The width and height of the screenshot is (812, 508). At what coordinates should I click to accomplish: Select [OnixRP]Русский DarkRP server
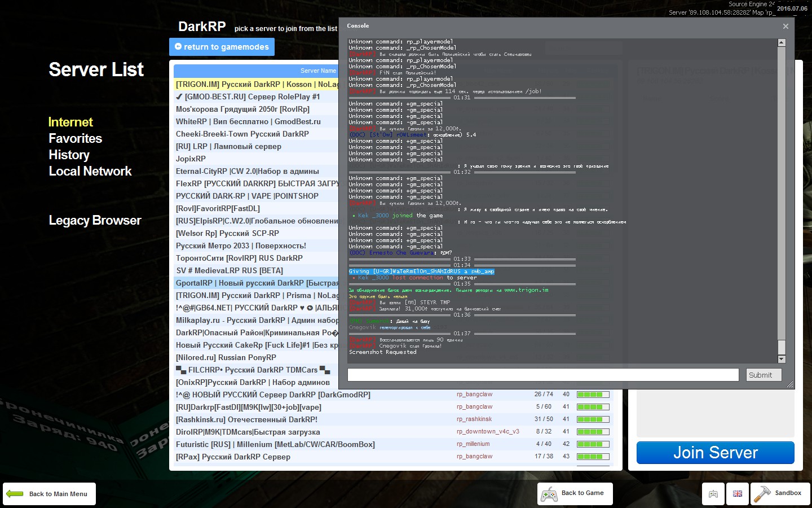[x=257, y=382]
